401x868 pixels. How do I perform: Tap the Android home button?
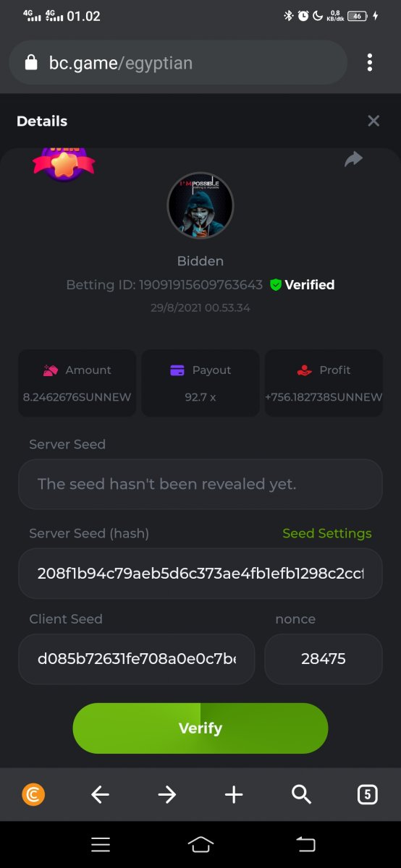200,844
